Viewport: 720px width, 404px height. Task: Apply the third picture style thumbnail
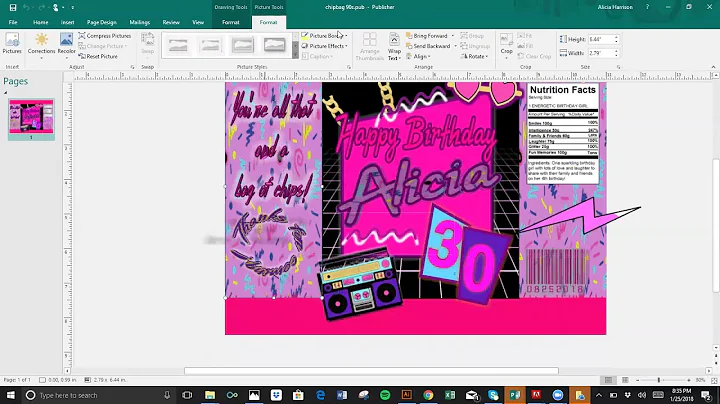(x=242, y=45)
